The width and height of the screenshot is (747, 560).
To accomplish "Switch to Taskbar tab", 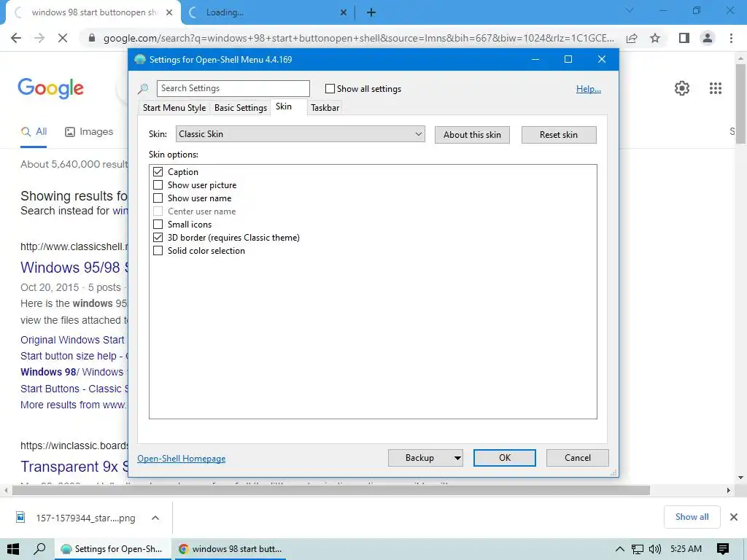I will (325, 108).
